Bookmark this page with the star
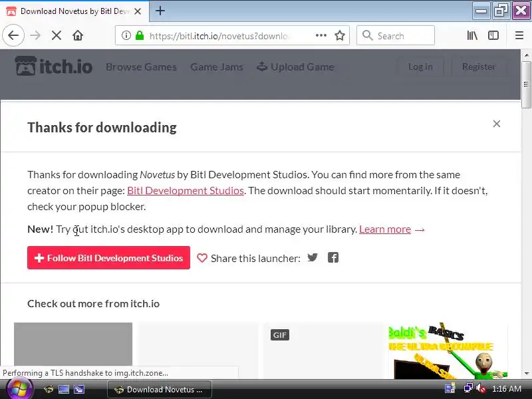The width and height of the screenshot is (532, 399). click(x=340, y=35)
